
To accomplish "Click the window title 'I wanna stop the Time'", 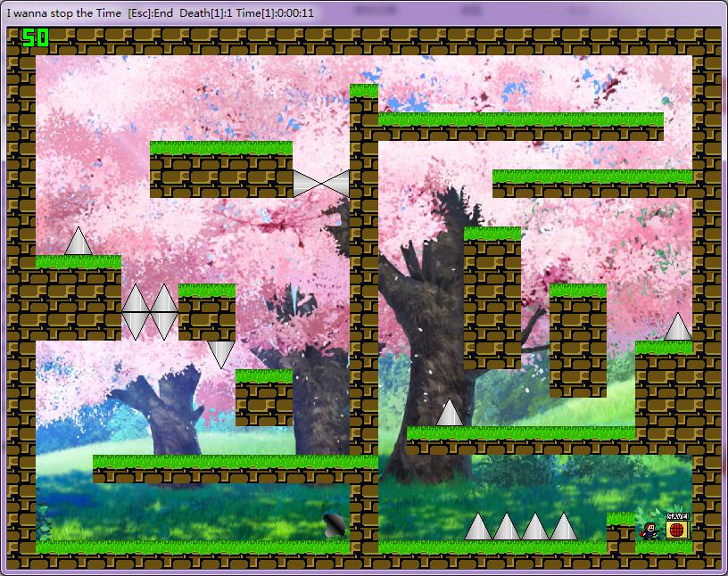I will 64,13.
